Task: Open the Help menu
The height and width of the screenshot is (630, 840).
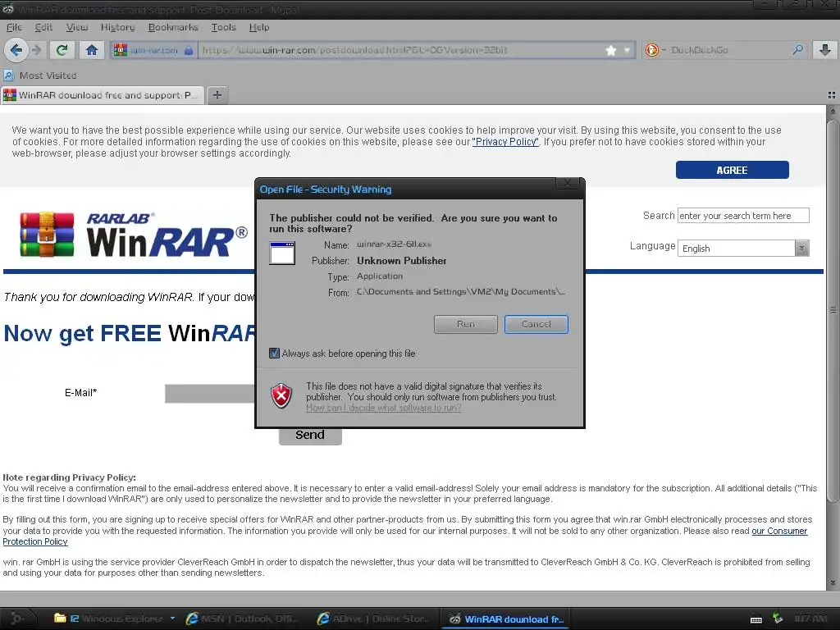Action: tap(259, 27)
